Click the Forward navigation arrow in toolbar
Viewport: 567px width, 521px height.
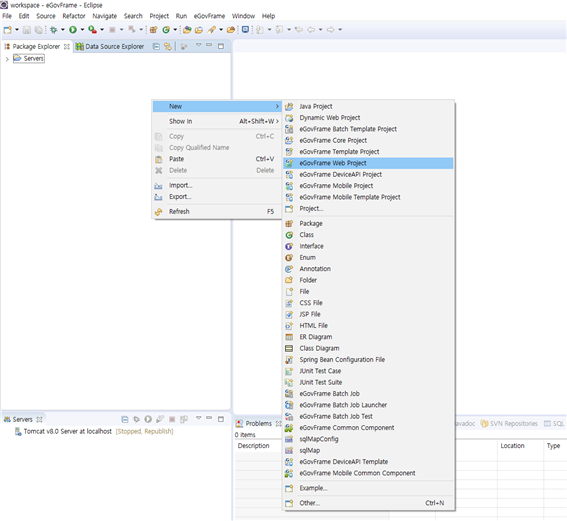(331, 30)
